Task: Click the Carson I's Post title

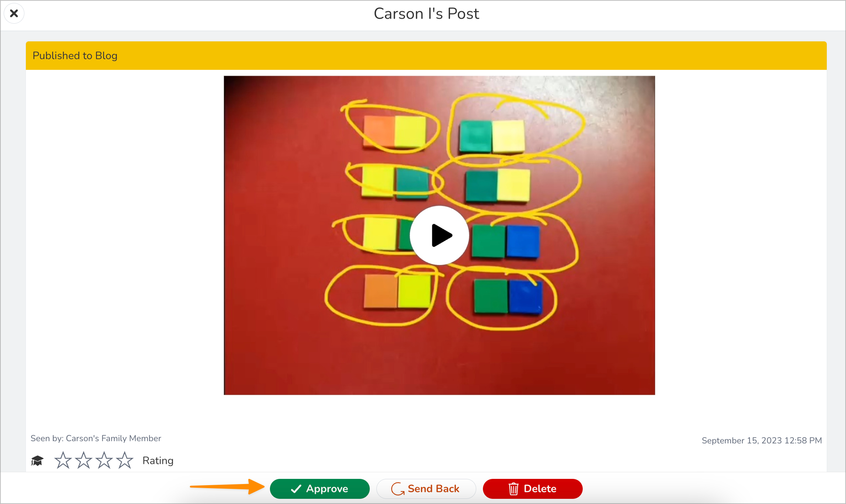Action: (x=426, y=14)
